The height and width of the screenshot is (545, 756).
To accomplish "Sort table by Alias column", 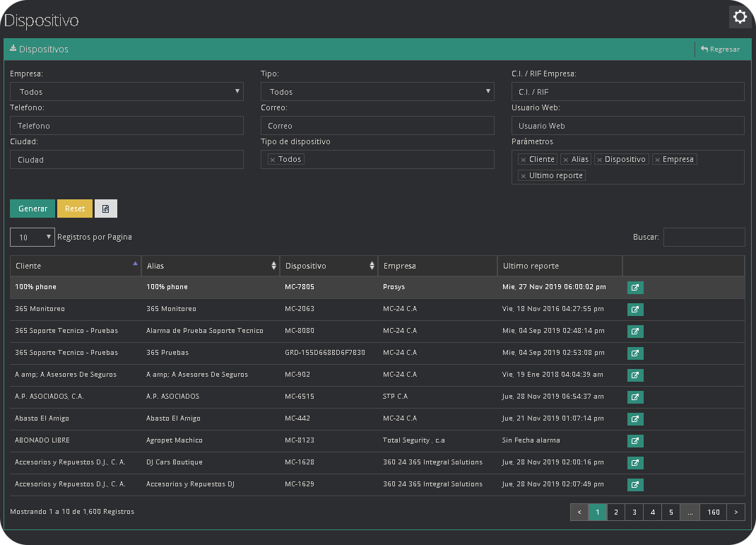I will tap(211, 266).
